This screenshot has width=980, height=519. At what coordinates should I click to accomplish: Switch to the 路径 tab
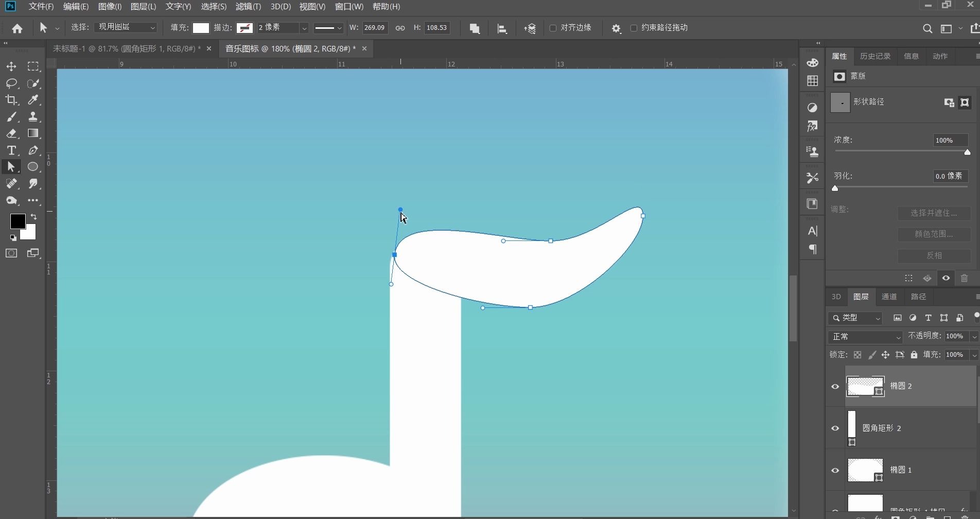918,297
